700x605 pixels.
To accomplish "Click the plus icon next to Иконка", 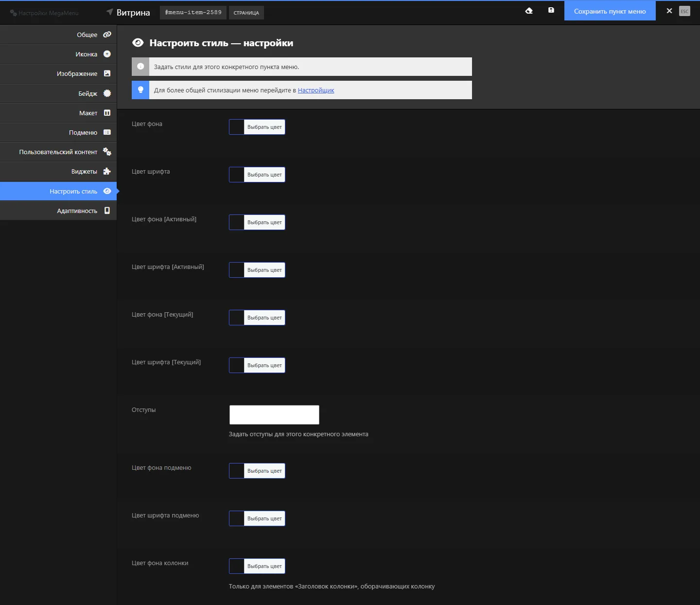I will 107,54.
